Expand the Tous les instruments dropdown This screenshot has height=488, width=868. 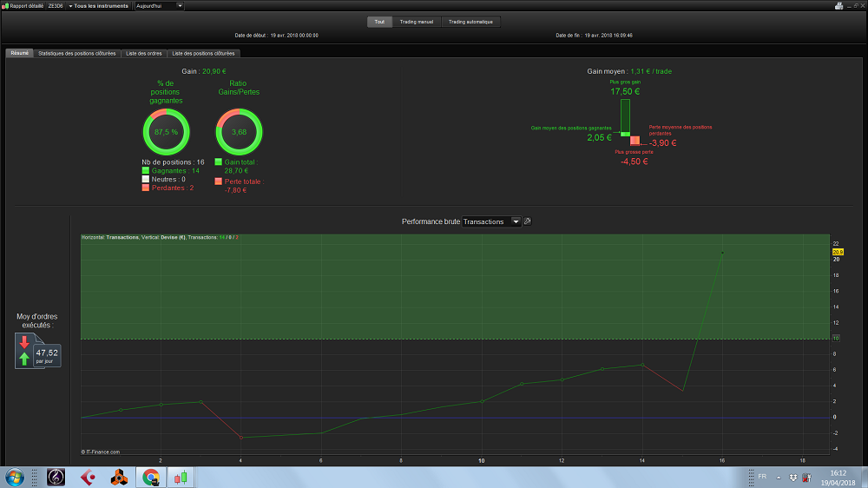pyautogui.click(x=98, y=5)
